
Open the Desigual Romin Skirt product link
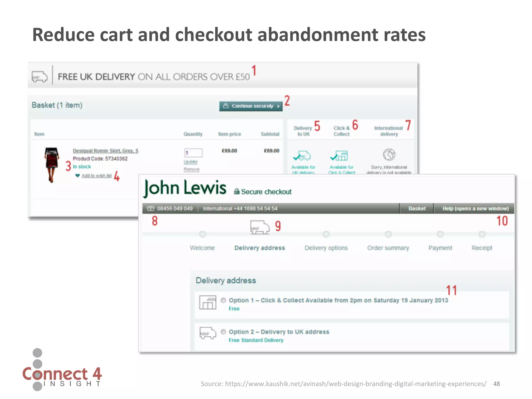[105, 151]
